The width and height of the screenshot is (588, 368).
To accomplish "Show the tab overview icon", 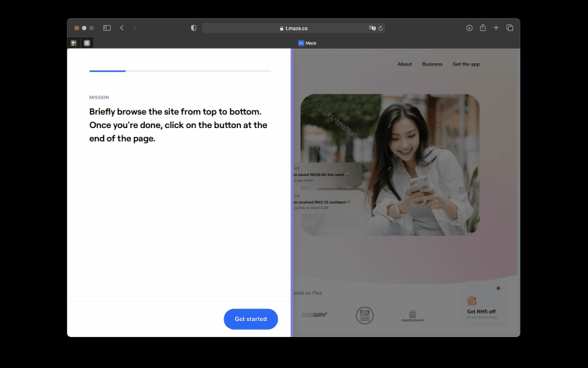I will pyautogui.click(x=509, y=28).
